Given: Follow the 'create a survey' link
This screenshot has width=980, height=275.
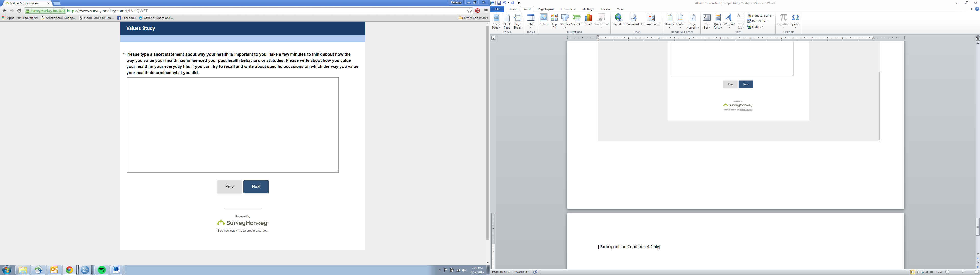Looking at the screenshot, I should coord(257,230).
